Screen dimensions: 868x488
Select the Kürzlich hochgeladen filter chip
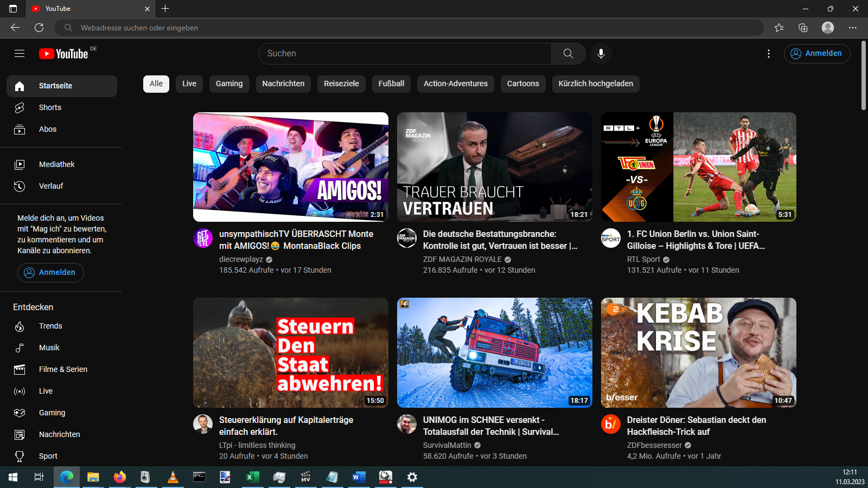tap(596, 84)
